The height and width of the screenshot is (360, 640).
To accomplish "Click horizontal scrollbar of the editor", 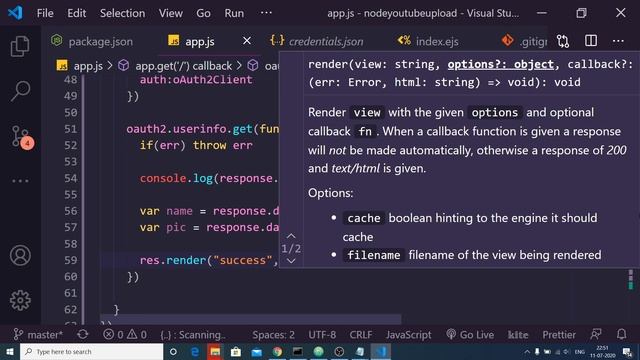I will [x=251, y=319].
